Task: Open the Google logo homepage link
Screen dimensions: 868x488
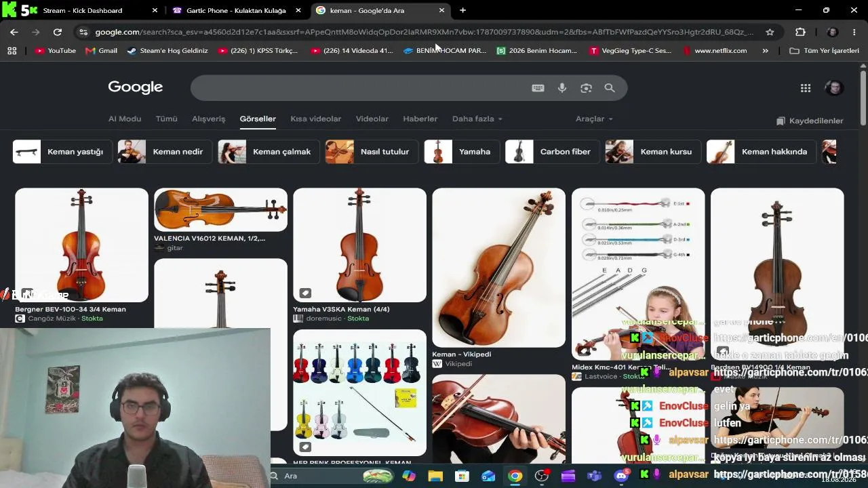Action: tap(136, 87)
